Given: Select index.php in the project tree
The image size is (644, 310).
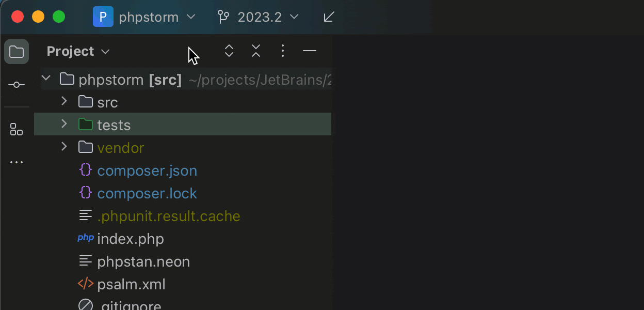Looking at the screenshot, I should (130, 239).
